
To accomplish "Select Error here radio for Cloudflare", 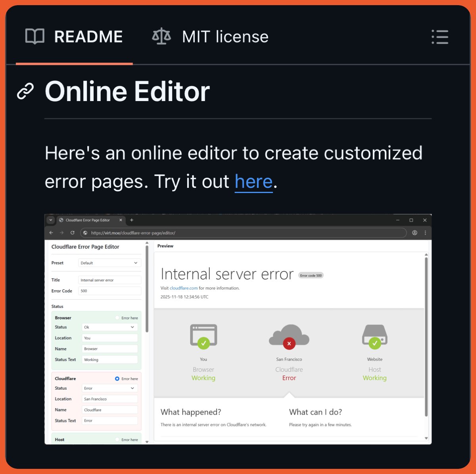I will (x=117, y=378).
